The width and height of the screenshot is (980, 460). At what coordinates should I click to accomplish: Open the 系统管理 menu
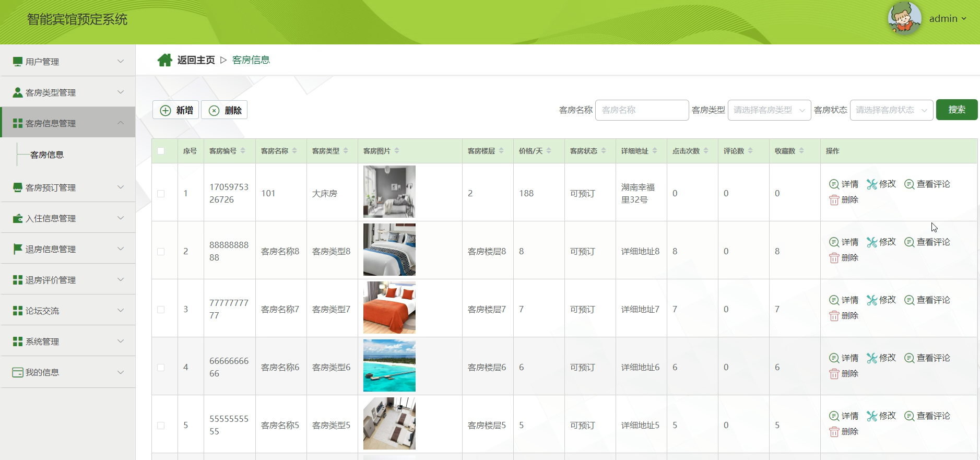tap(68, 341)
